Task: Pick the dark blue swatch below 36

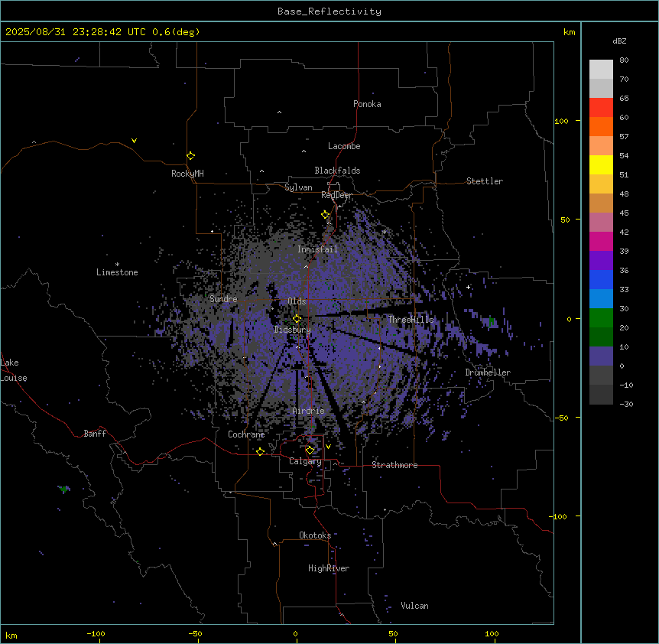Action: (x=601, y=279)
